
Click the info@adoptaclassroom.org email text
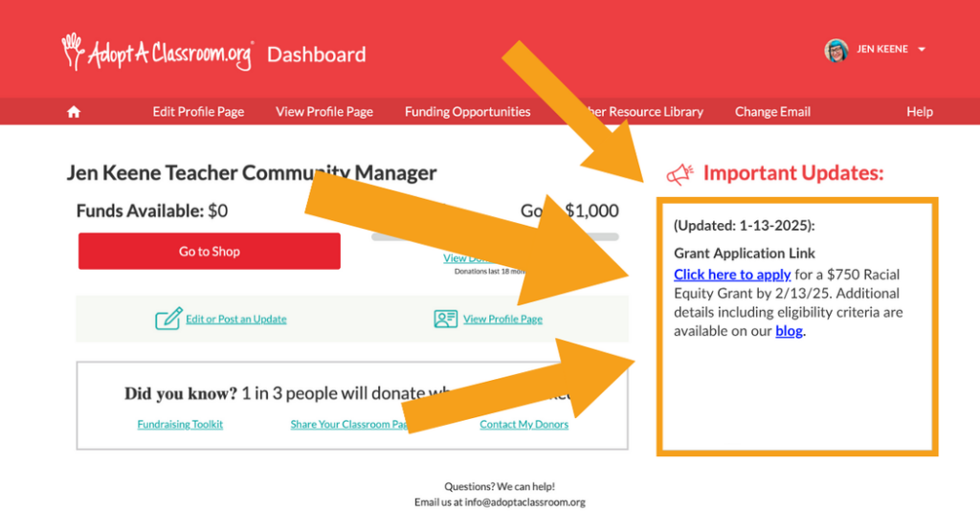coord(524,502)
